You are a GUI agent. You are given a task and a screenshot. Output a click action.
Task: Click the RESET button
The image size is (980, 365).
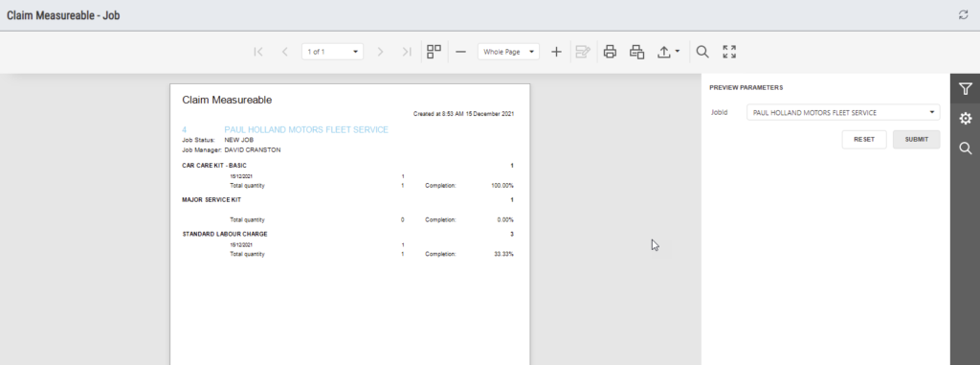pos(864,140)
